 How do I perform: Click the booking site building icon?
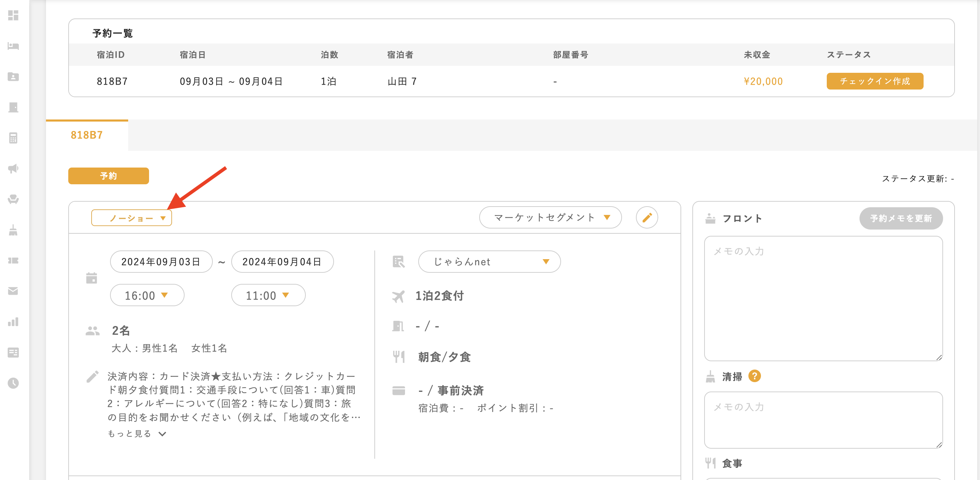click(x=398, y=262)
